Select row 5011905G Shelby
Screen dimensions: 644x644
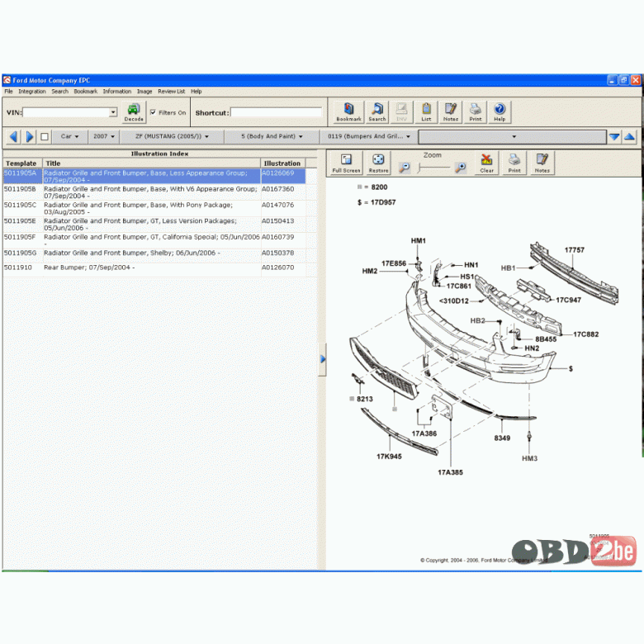click(x=154, y=255)
